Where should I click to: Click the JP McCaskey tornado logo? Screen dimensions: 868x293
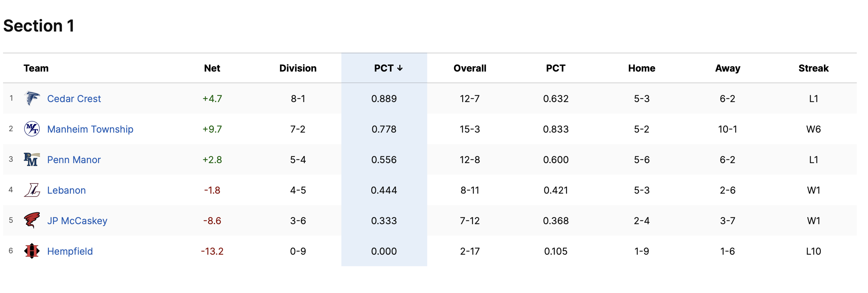[x=32, y=221]
